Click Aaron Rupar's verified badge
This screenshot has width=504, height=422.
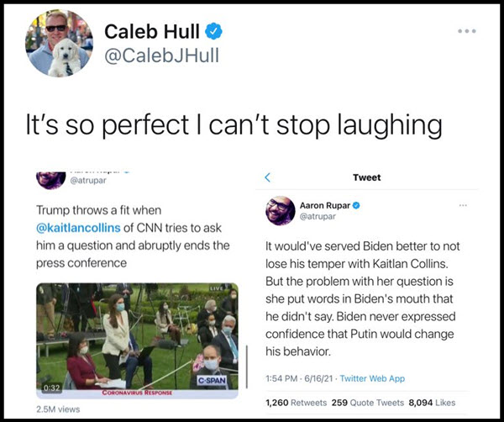[x=356, y=205]
